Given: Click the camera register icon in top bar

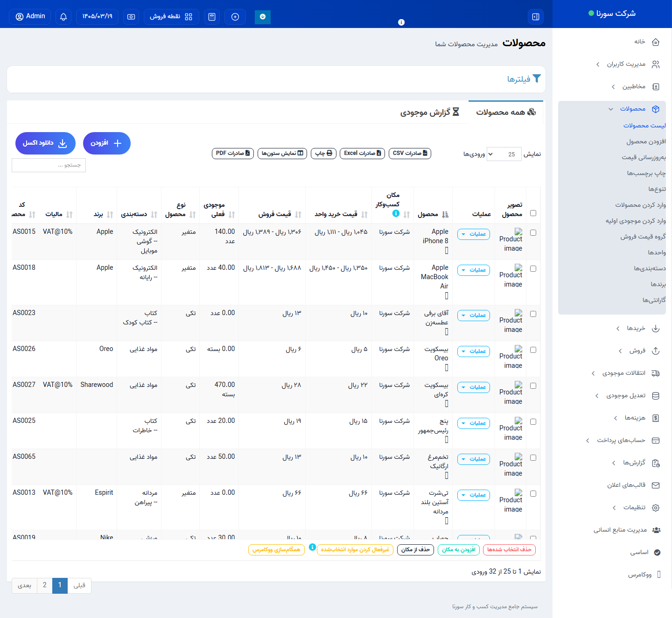Looking at the screenshot, I should pos(131,17).
